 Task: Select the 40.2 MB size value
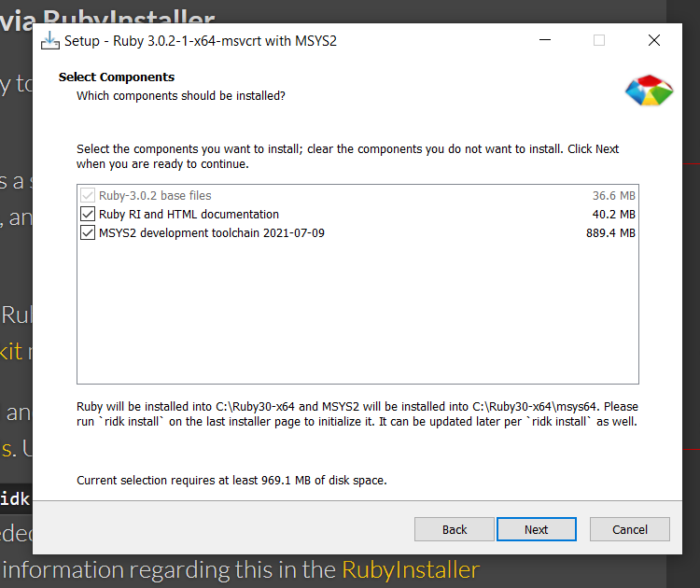(x=613, y=215)
